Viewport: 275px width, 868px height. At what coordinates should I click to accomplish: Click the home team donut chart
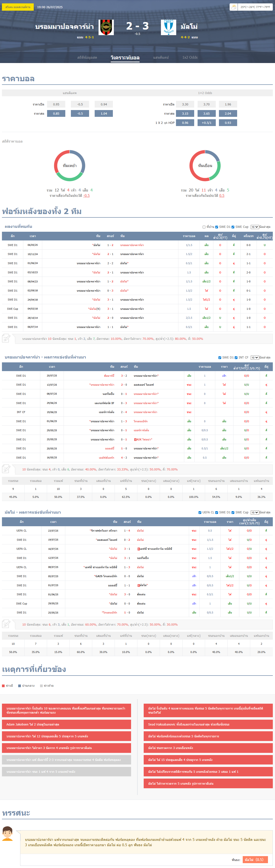pyautogui.click(x=69, y=166)
